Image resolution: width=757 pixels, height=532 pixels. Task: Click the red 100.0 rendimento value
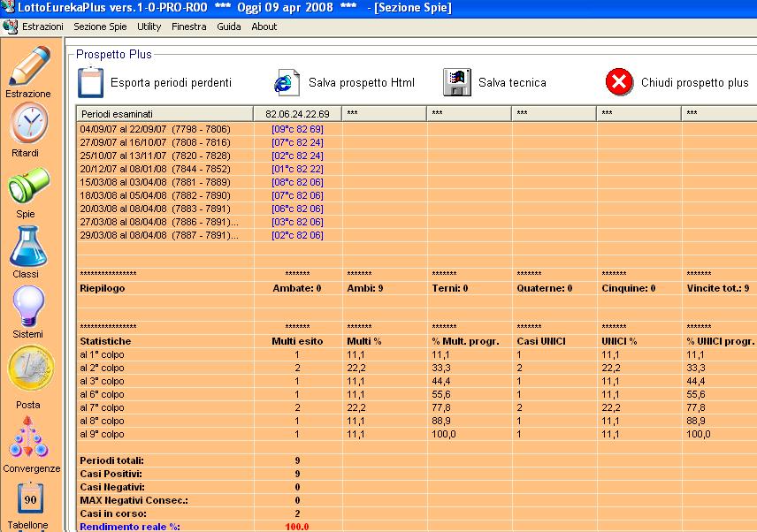click(297, 527)
